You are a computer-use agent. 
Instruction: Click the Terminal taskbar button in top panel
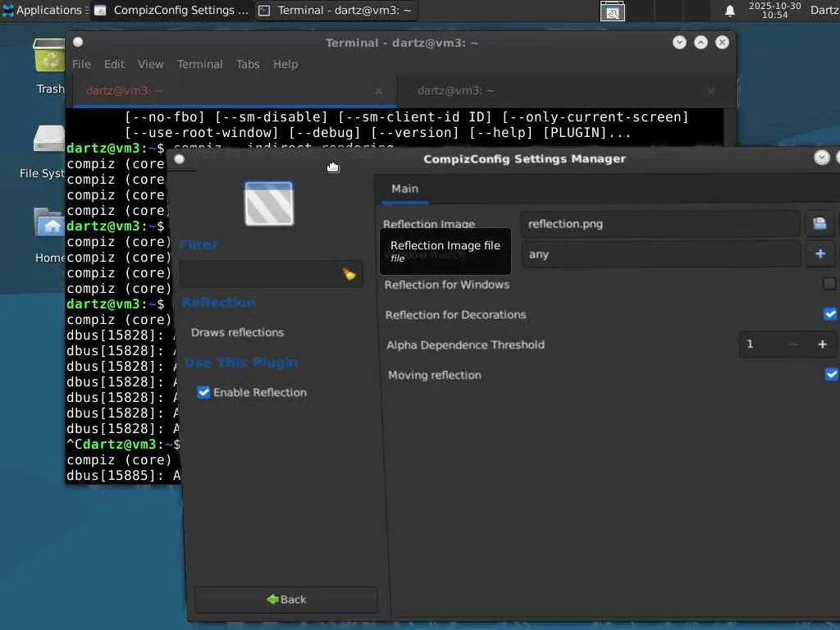pos(336,10)
